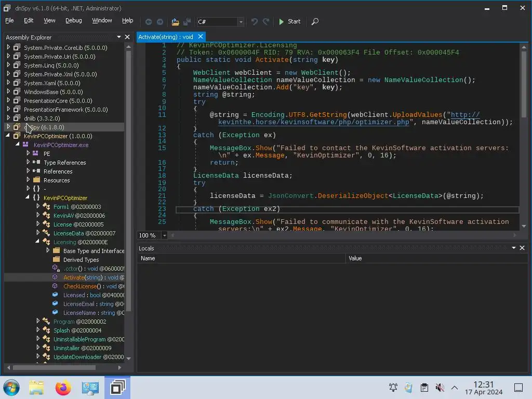The width and height of the screenshot is (532, 399).
Task: Expand System.Private.CoreLib assembly node
Action: tap(8, 47)
